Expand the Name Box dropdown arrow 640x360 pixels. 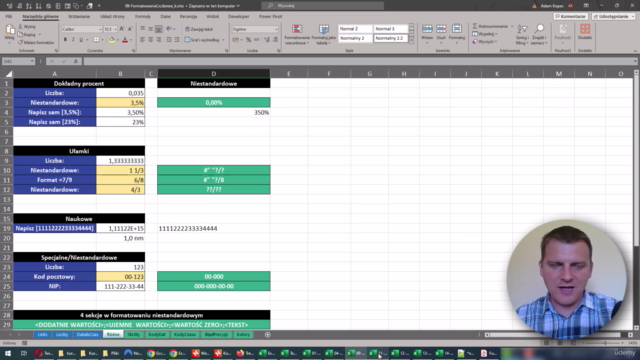tap(32, 61)
